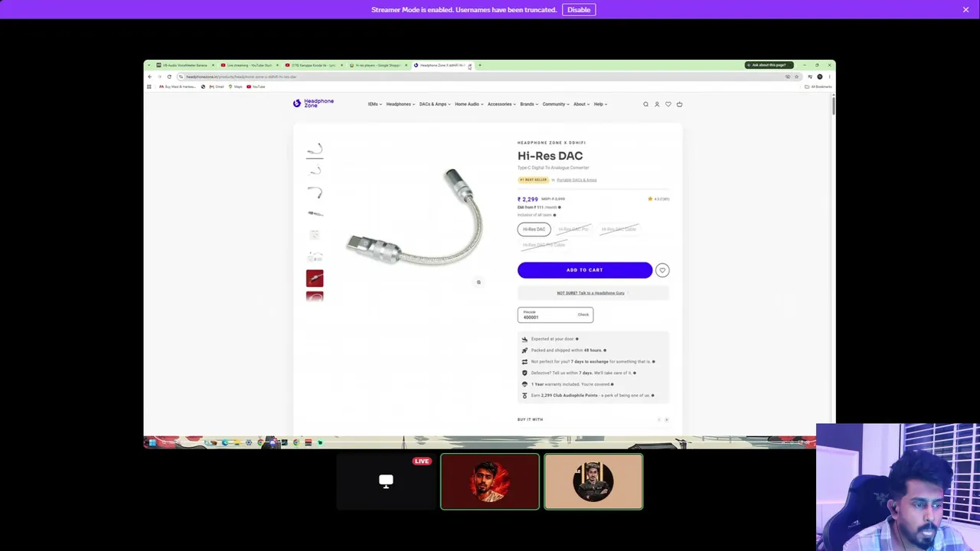This screenshot has height=551, width=980.
Task: Expand the Brands menu
Action: click(x=529, y=104)
